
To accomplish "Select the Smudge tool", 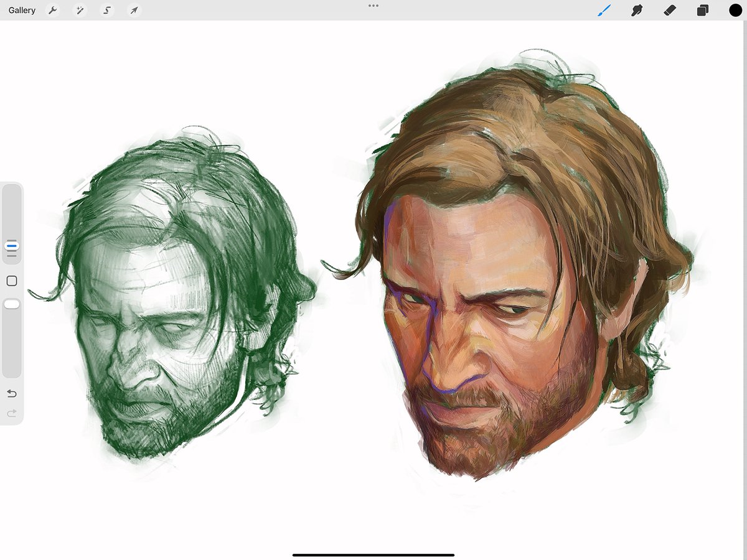I will coord(637,10).
